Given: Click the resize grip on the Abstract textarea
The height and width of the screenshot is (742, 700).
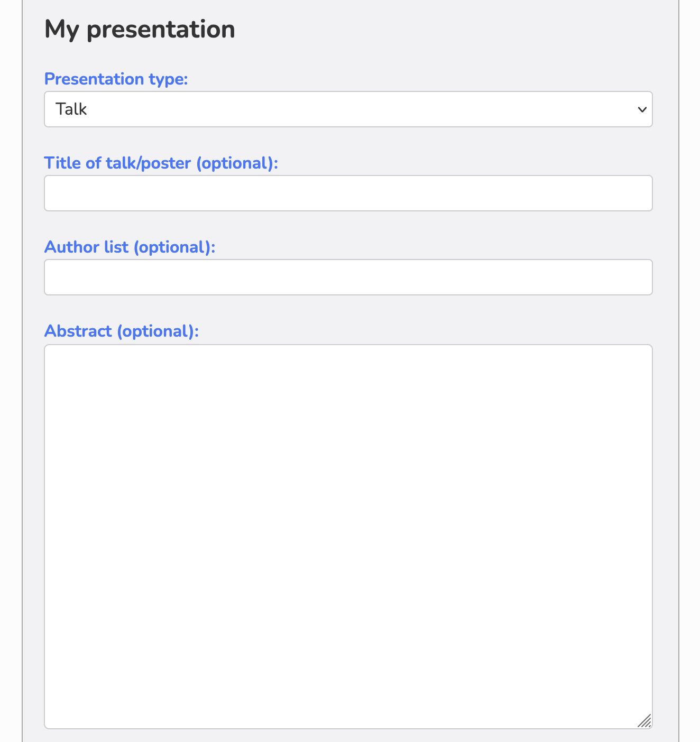Looking at the screenshot, I should [644, 721].
